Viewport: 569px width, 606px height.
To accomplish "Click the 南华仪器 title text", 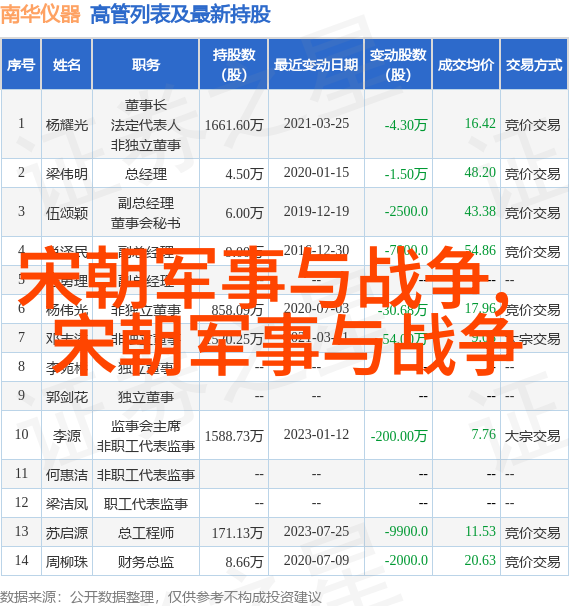I will (x=40, y=15).
